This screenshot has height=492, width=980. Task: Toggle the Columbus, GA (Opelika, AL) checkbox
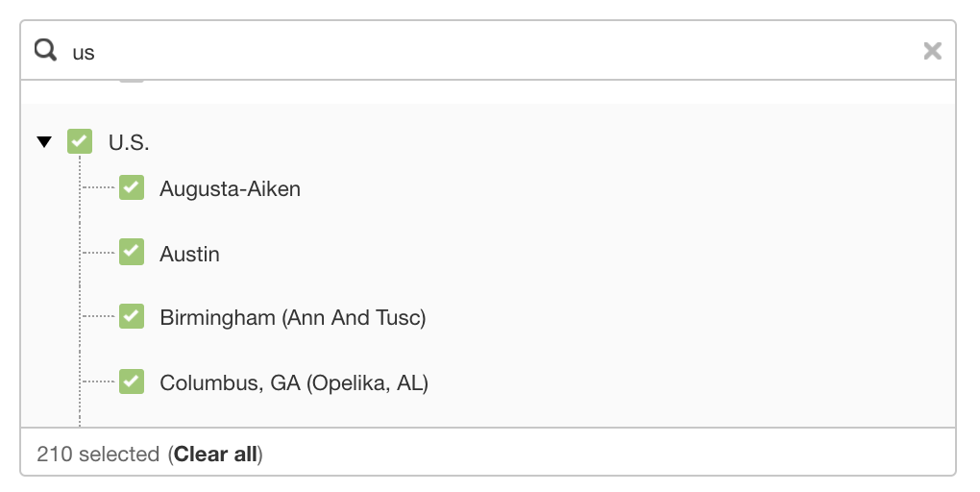pyautogui.click(x=132, y=381)
